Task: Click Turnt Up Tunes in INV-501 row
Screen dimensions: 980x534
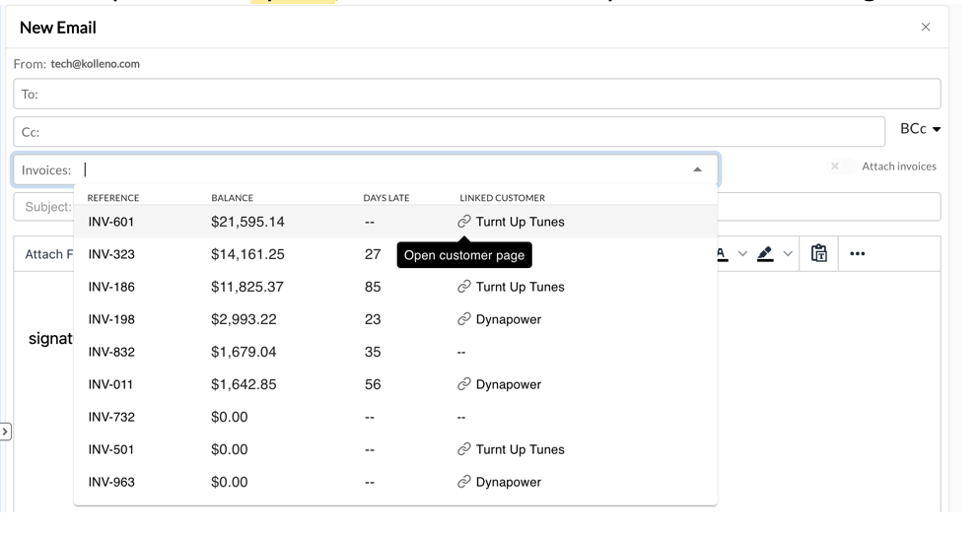Action: [520, 449]
